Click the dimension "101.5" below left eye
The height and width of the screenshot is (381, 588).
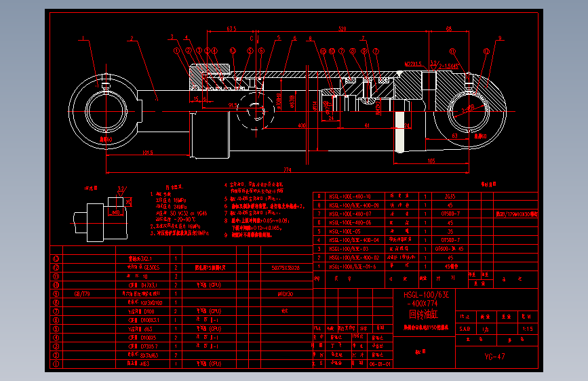[148, 153]
